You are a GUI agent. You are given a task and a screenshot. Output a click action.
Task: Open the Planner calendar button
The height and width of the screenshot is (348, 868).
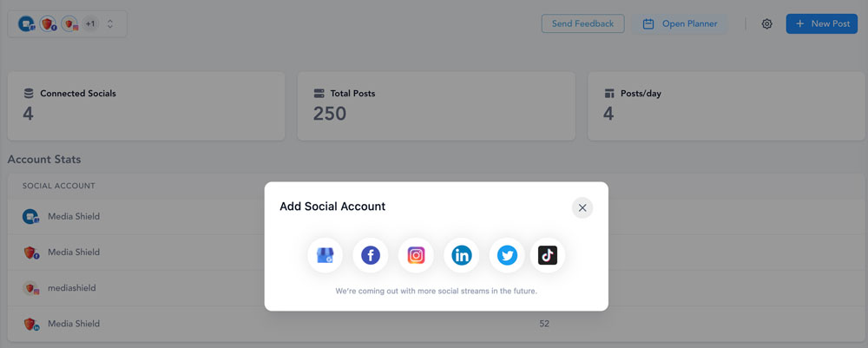click(681, 24)
